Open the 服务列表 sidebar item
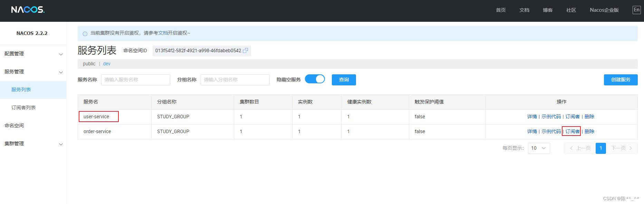The image size is (644, 204). tap(33, 90)
